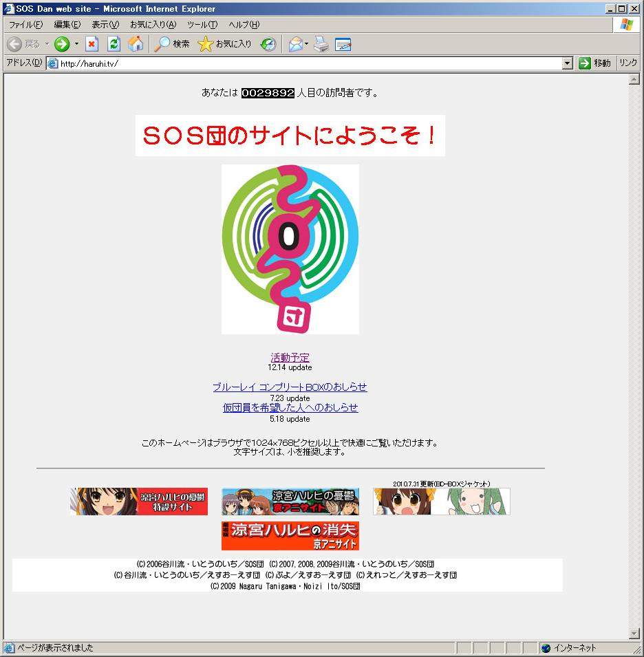Open the 表示(V) menu
This screenshot has width=644, height=657.
coord(105,25)
